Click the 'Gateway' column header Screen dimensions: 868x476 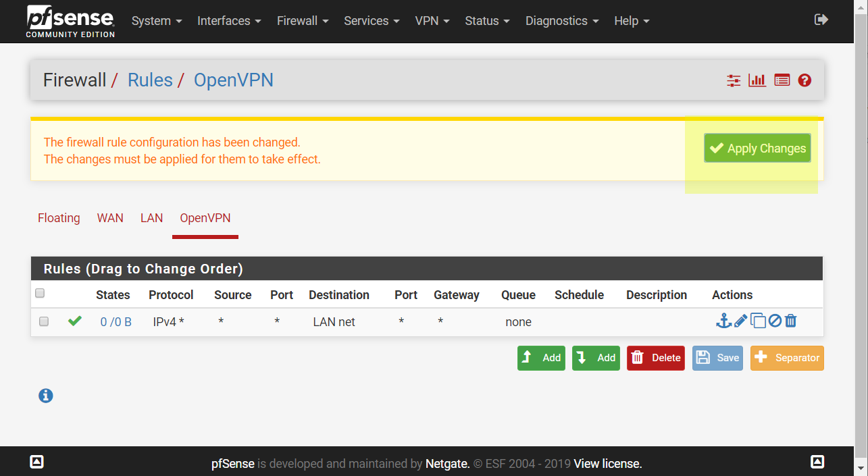[457, 295]
